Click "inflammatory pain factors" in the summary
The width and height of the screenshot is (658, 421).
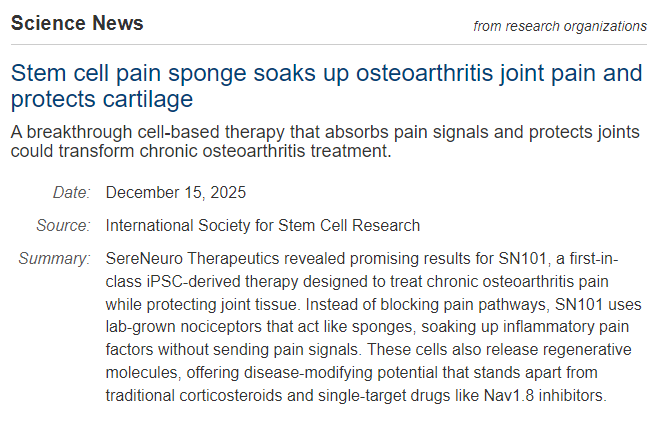[530, 326]
